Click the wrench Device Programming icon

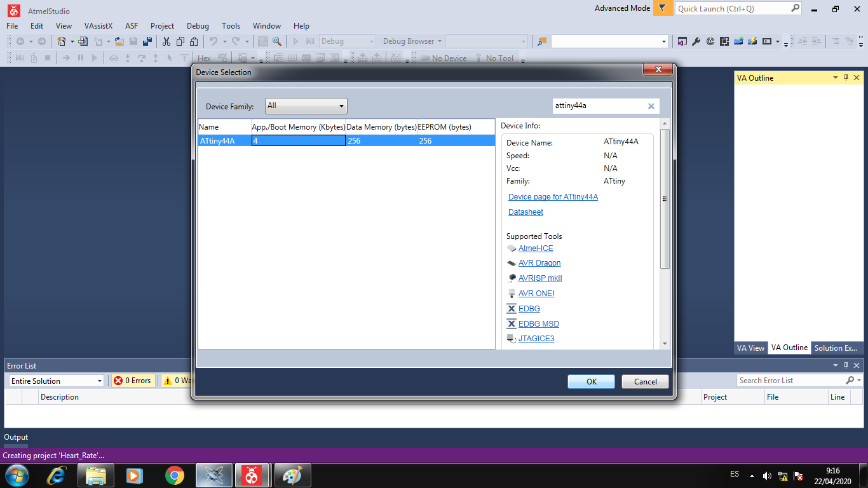click(x=696, y=41)
